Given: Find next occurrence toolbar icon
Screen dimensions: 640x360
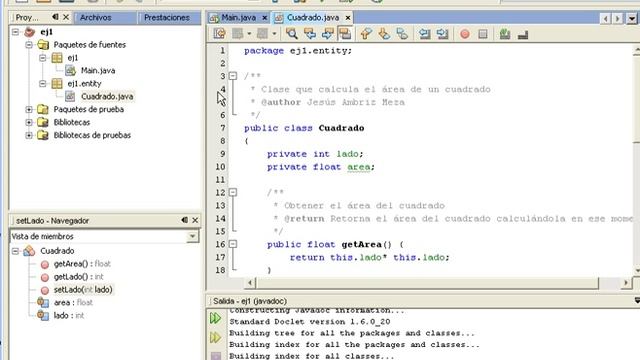Looking at the screenshot, I should pos(327,34).
